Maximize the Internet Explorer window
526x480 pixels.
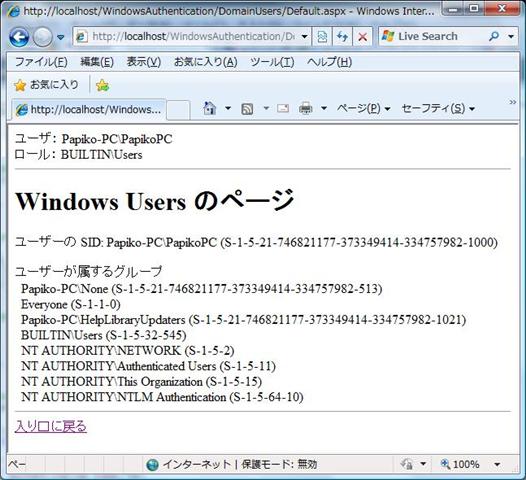(x=474, y=9)
